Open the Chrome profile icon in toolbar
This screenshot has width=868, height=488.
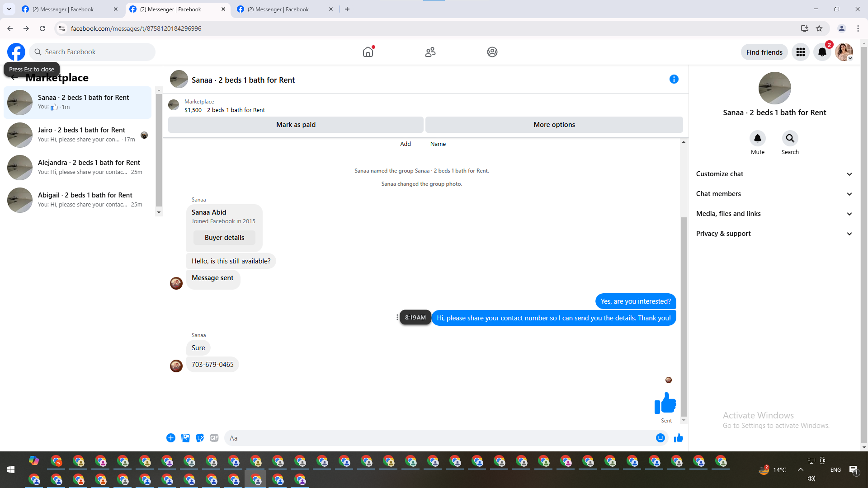tap(842, 28)
